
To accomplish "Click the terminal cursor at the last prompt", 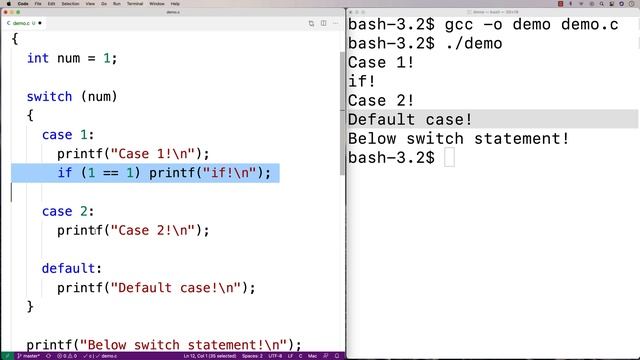I will 449,158.
